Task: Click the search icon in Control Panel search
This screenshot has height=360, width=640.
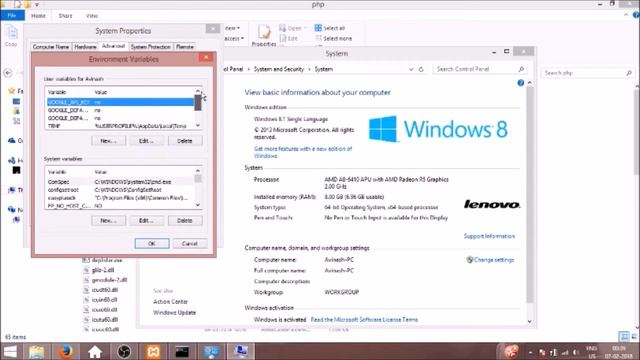Action: point(521,69)
